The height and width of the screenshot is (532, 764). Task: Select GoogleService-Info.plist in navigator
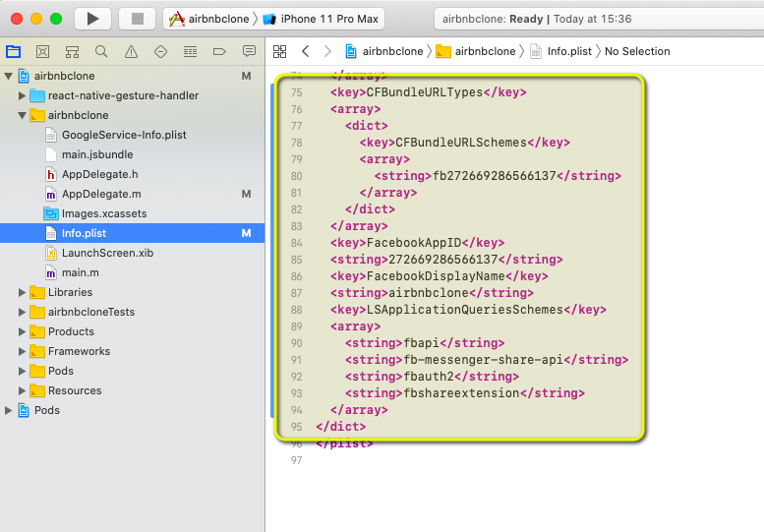(x=123, y=135)
